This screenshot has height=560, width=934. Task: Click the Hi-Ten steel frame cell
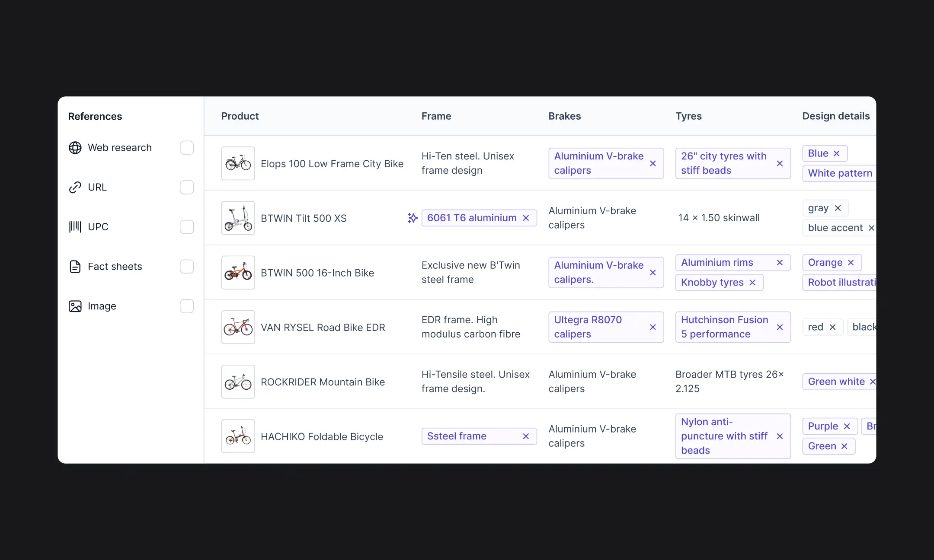[468, 163]
